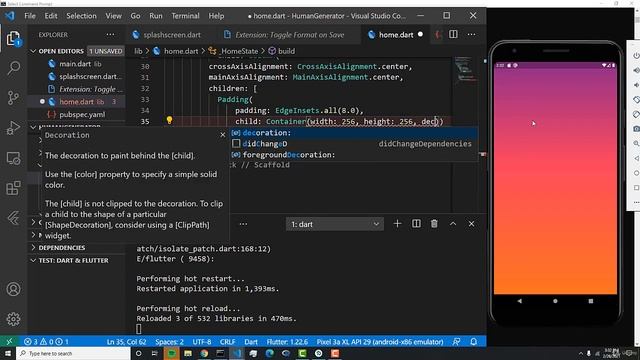Screen dimensions: 640x360
Task: Open Accounts menu in activity bar
Action: (x=13, y=289)
